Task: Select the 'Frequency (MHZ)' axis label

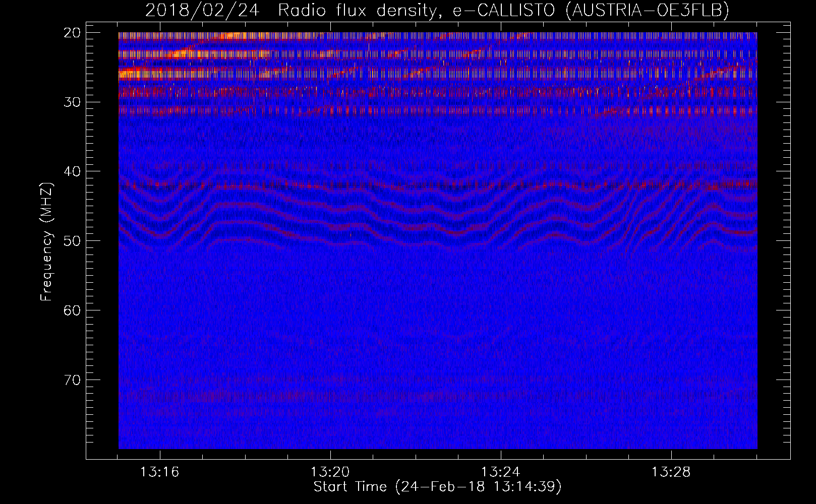Action: [46, 241]
